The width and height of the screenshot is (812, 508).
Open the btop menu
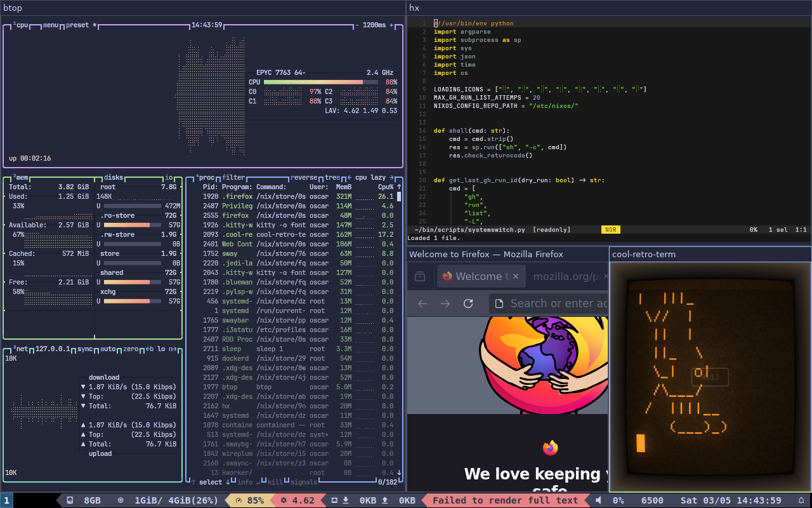(x=51, y=25)
